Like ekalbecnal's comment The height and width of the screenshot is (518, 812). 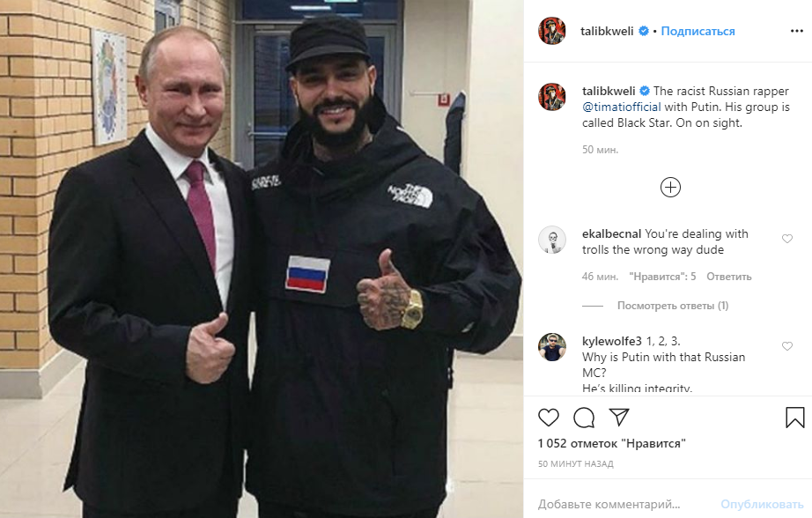pyautogui.click(x=787, y=238)
